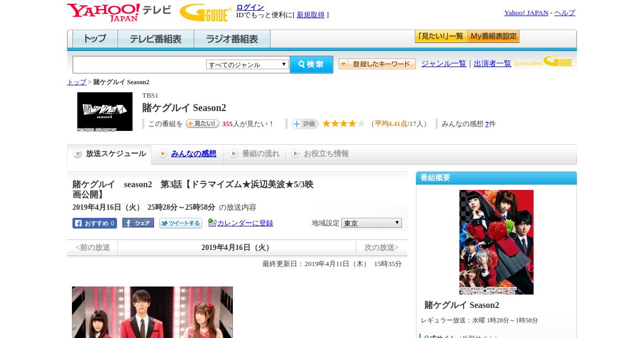The height and width of the screenshot is (338, 644).
Task: Click the Yahoo! Japan テレビ logo
Action: 119,12
